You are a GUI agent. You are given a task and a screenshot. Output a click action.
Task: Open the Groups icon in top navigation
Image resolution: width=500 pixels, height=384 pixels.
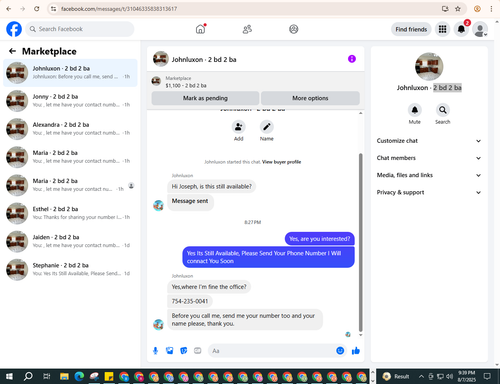[294, 29]
